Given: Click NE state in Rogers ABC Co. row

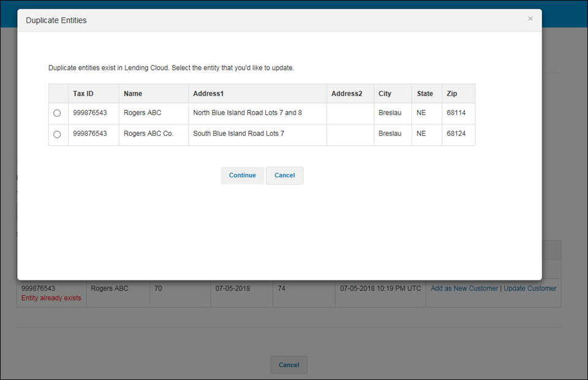Looking at the screenshot, I should pyautogui.click(x=421, y=133).
